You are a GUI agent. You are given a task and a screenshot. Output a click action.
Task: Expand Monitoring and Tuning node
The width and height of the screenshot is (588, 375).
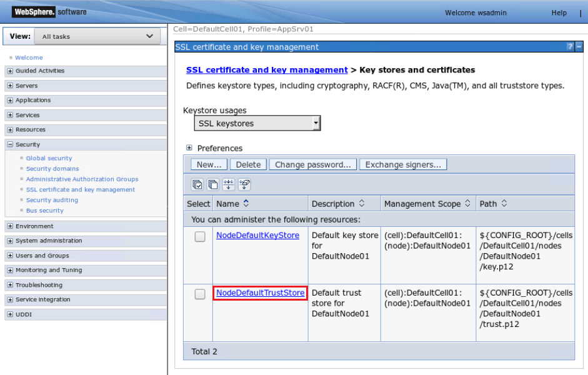tap(10, 270)
